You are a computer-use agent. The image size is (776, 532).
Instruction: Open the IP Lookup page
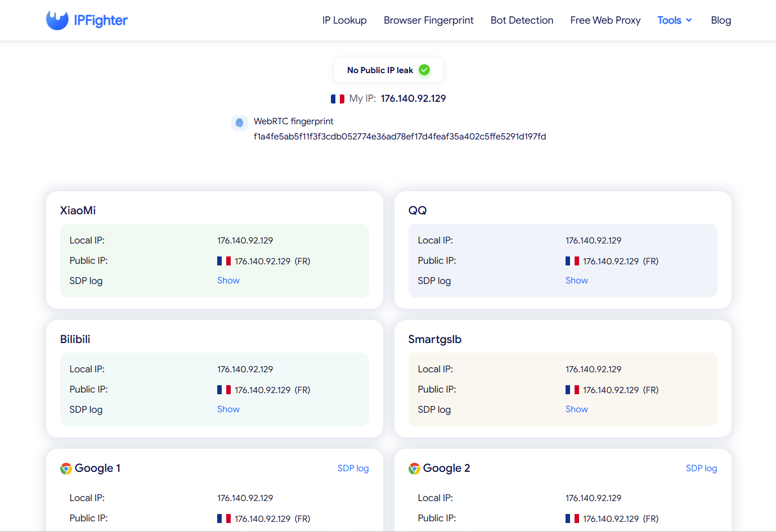point(344,20)
